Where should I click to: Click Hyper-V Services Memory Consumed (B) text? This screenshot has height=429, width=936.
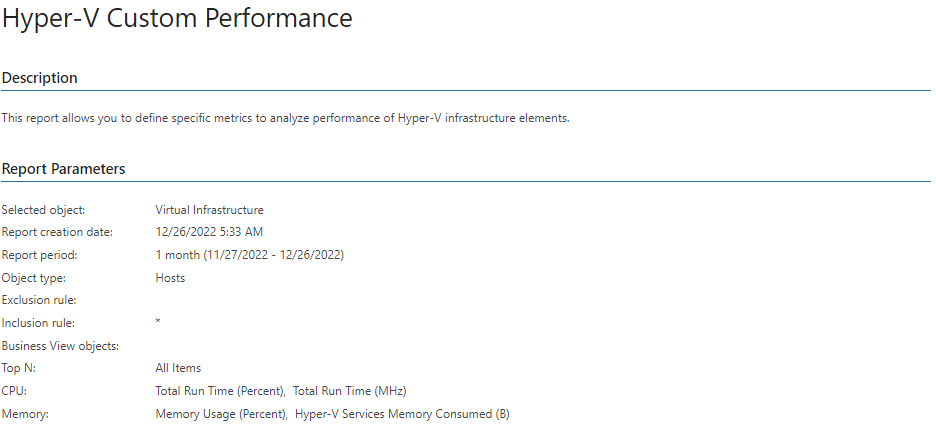click(402, 414)
